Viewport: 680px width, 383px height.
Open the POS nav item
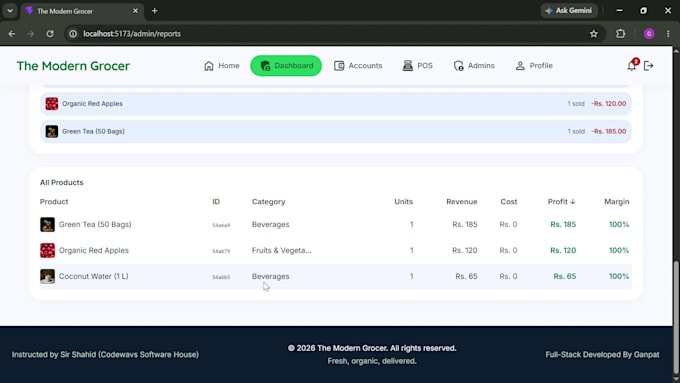tap(418, 65)
